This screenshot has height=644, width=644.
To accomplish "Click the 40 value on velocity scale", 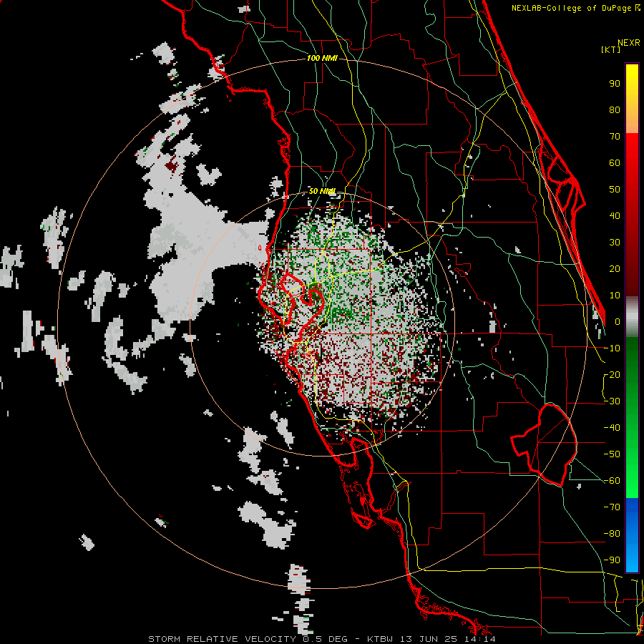I will coord(615,215).
